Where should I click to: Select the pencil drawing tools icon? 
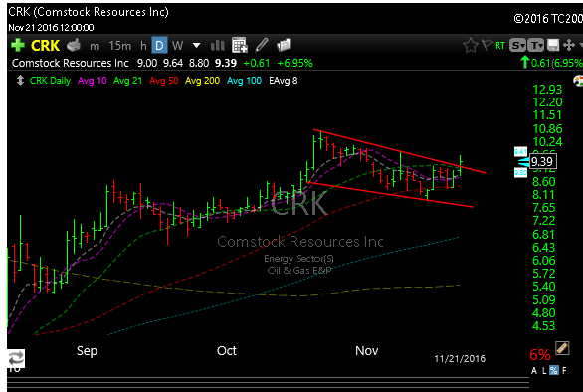coord(262,45)
